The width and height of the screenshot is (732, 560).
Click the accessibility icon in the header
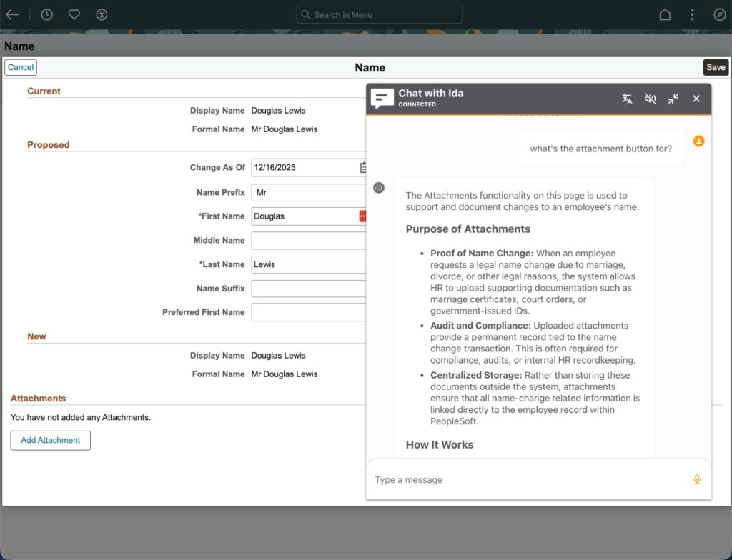(102, 14)
